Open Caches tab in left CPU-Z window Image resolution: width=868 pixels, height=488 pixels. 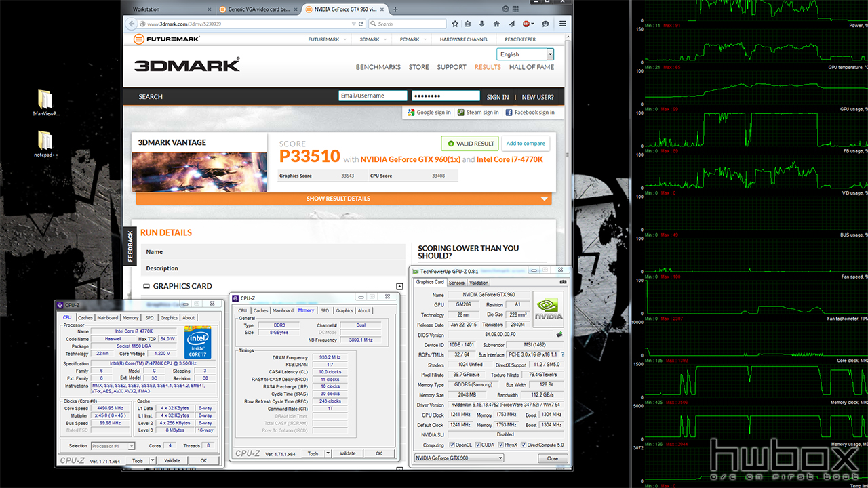coord(85,317)
